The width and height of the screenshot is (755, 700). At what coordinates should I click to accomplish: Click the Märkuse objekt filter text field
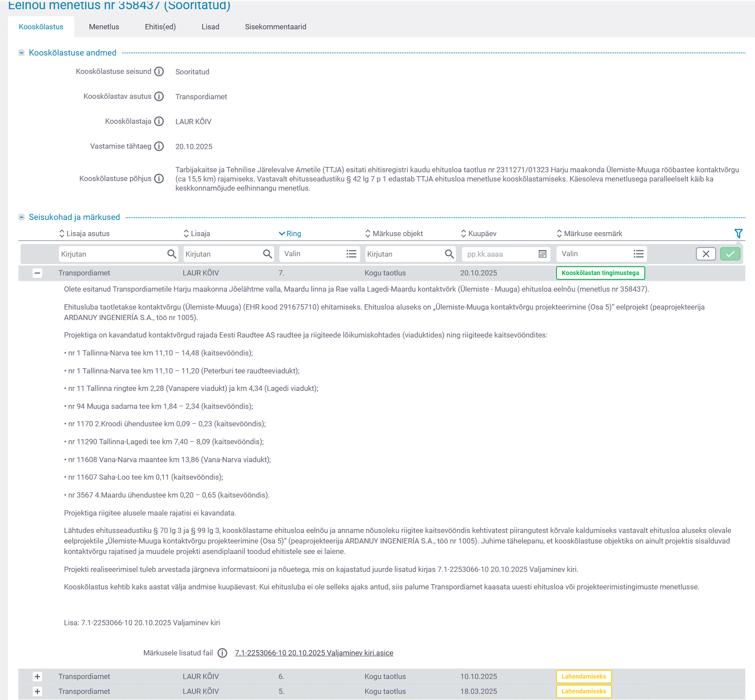pyautogui.click(x=403, y=254)
